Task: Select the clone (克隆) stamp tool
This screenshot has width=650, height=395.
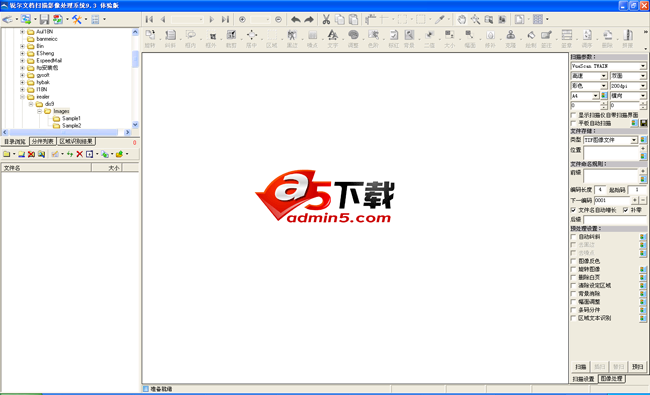Action: click(511, 36)
